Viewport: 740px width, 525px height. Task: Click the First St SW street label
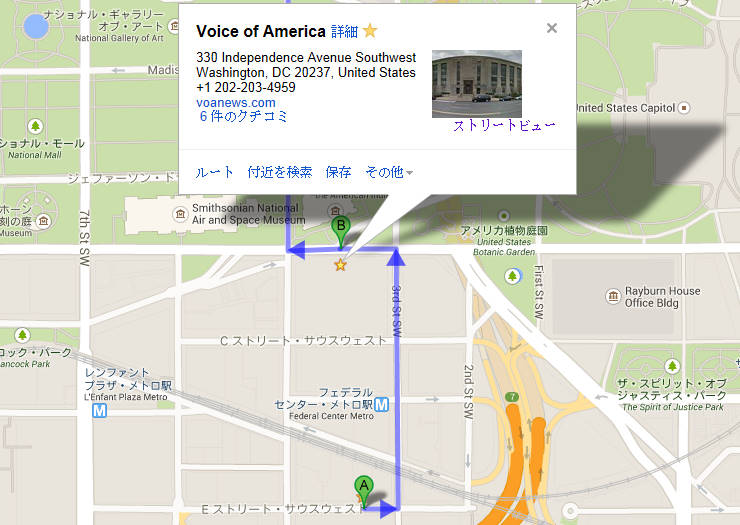[538, 292]
